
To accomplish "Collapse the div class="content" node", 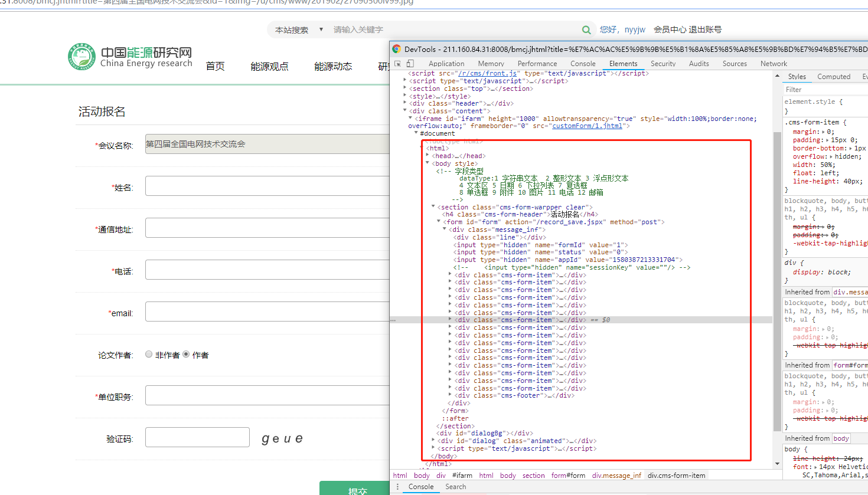I will pos(405,111).
